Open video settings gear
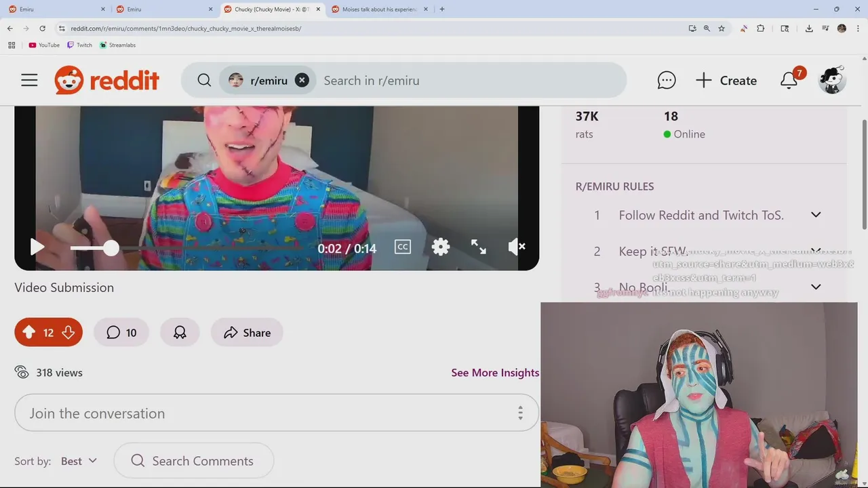The height and width of the screenshot is (488, 868). 441,247
